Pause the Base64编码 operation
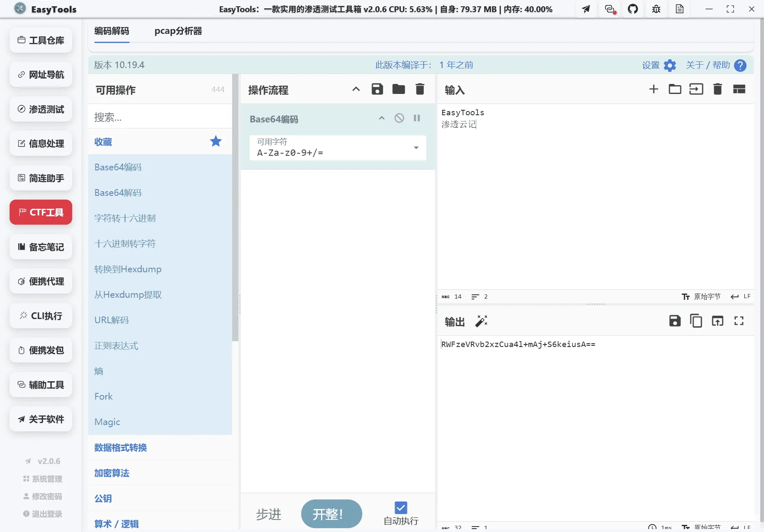Image resolution: width=764 pixels, height=532 pixels. (417, 118)
